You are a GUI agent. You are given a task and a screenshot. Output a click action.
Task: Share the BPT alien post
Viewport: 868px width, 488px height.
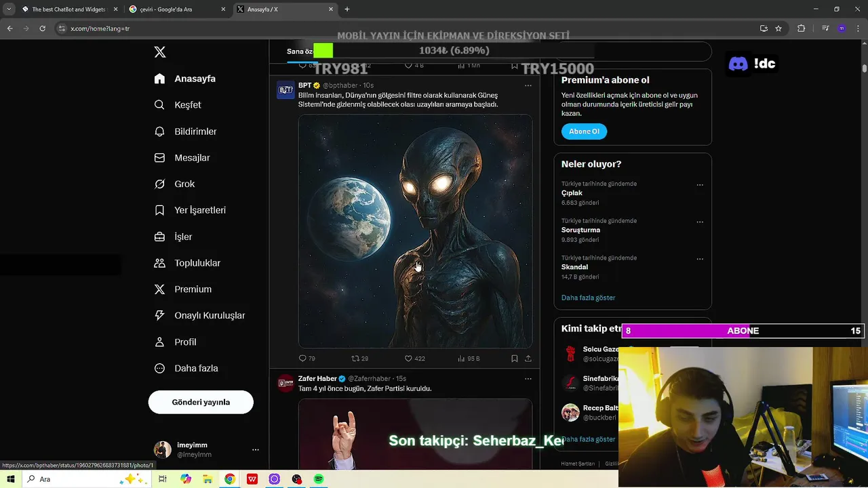[x=528, y=359]
